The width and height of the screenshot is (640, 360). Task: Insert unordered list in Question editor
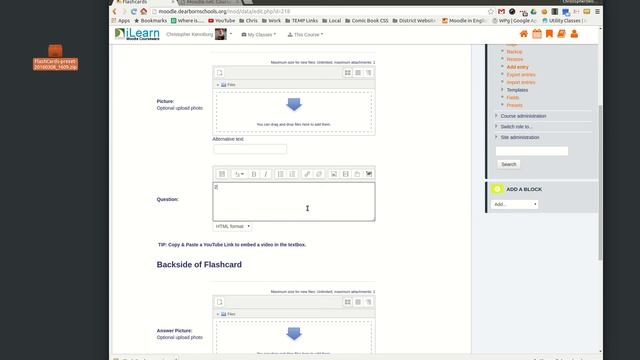280,174
